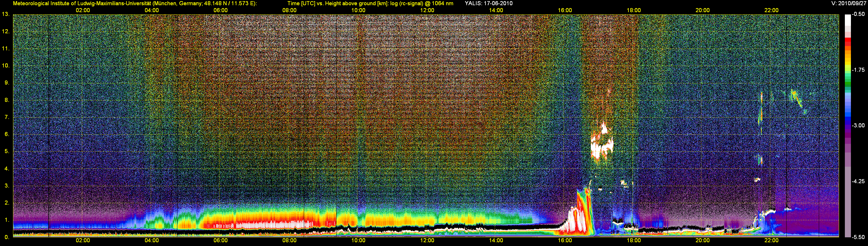Click height axis label '7.'
868x246 pixels.
[7, 117]
